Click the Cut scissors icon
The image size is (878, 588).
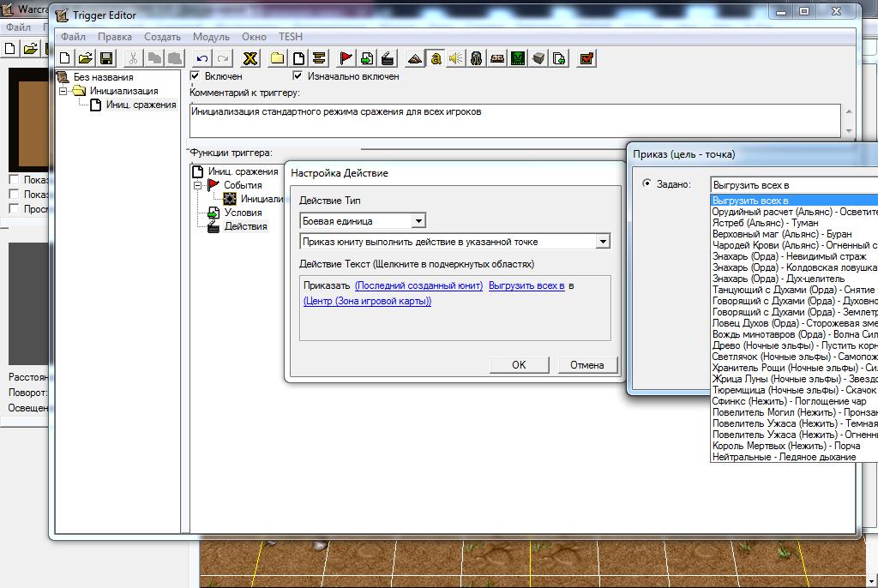[133, 58]
